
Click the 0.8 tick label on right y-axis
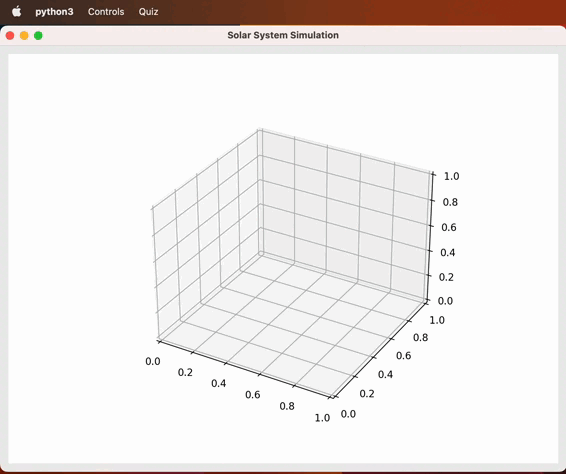pos(421,338)
